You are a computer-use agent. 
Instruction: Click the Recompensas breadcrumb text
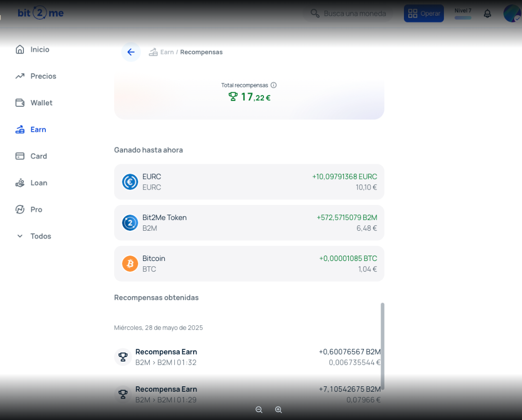201,52
